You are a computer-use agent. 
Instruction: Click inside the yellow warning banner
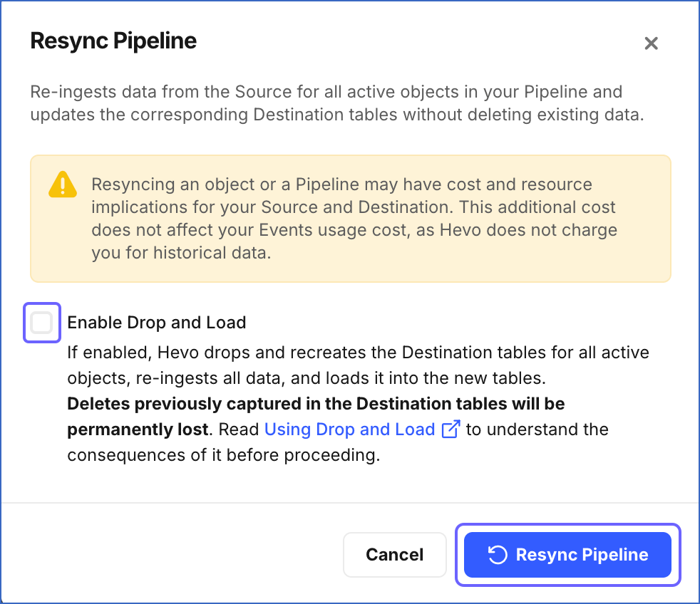click(350, 218)
